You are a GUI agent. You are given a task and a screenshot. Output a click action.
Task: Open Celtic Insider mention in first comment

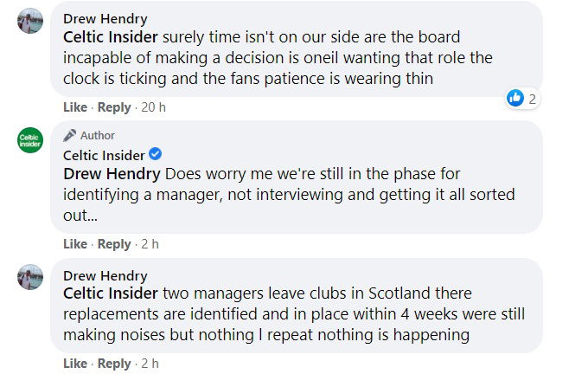click(111, 37)
